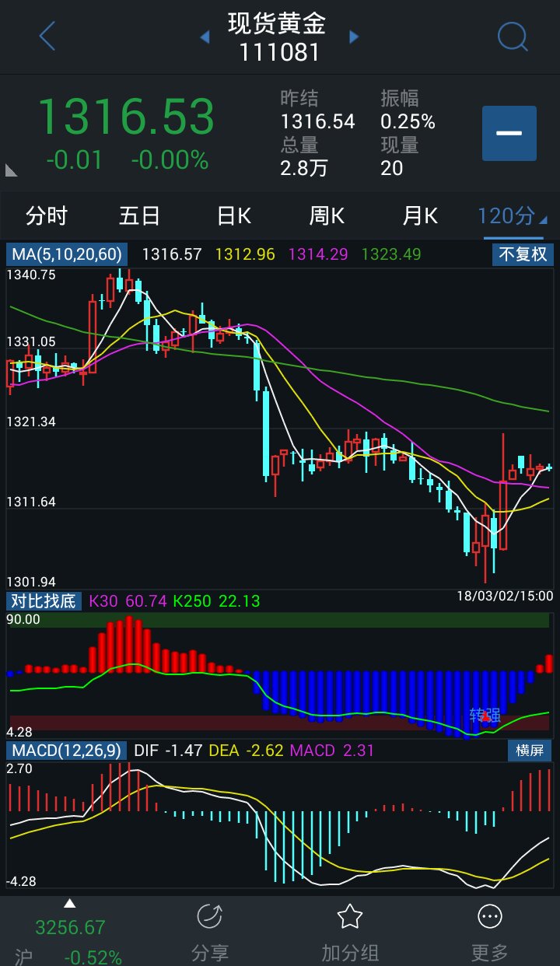This screenshot has height=966, width=560.
Task: Select the 月K chart tab
Action: [420, 215]
